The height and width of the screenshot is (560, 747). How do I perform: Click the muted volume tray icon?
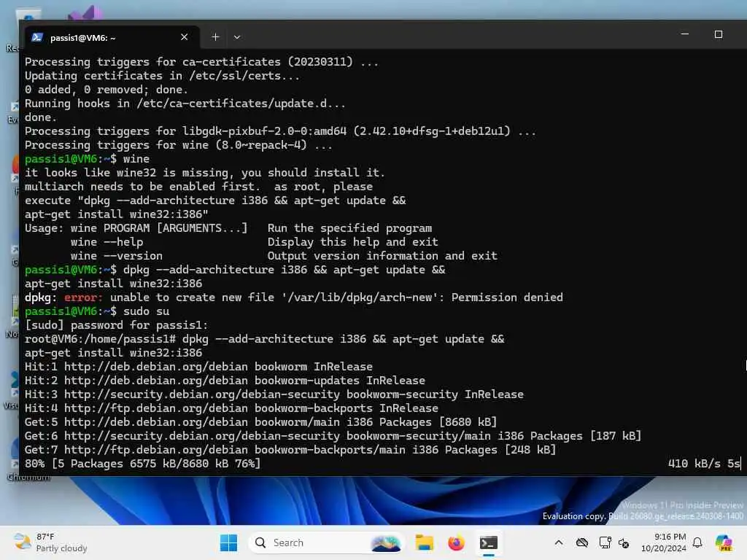click(x=624, y=542)
